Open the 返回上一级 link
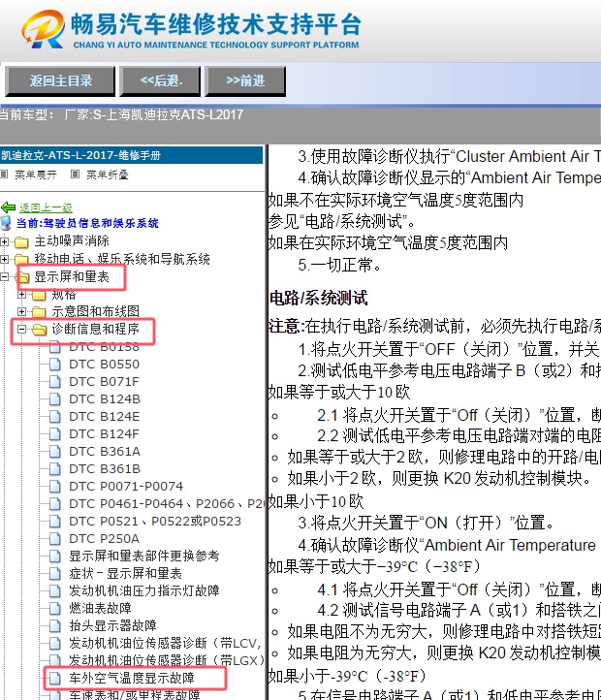Screen dimensions: 601x700 coord(46,207)
